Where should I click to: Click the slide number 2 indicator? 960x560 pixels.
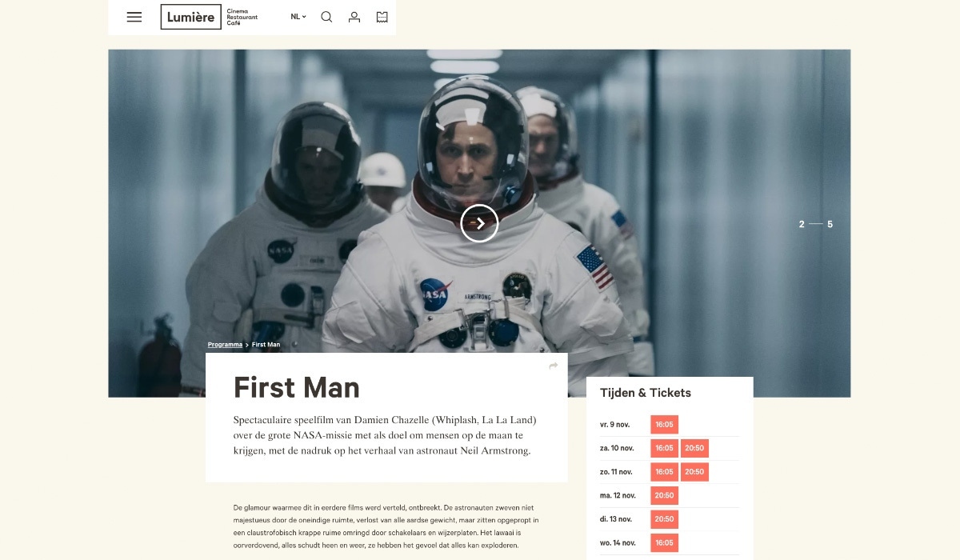pyautogui.click(x=802, y=225)
